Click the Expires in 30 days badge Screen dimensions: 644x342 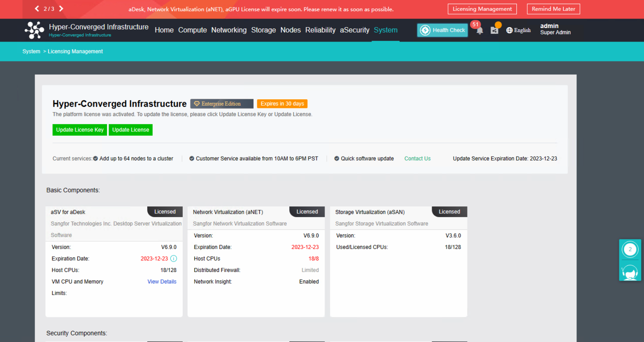point(282,104)
